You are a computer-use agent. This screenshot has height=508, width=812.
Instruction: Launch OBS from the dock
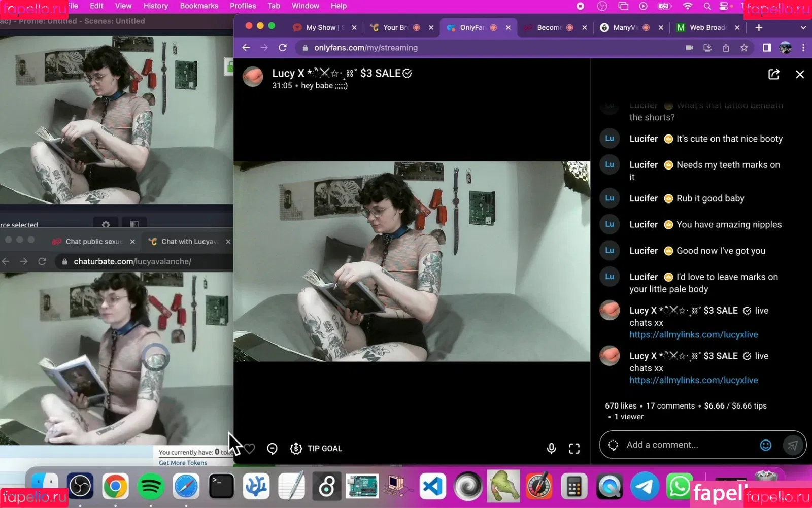click(81, 486)
